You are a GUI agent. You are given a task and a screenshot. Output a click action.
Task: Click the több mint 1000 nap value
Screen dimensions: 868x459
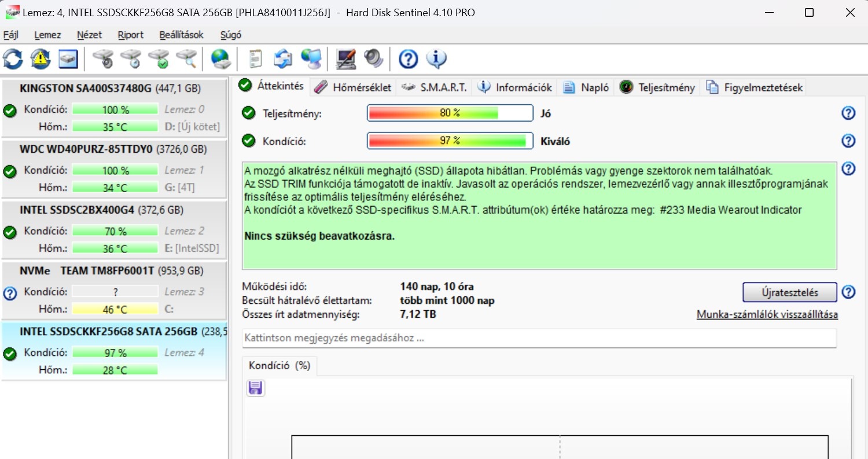[447, 300]
